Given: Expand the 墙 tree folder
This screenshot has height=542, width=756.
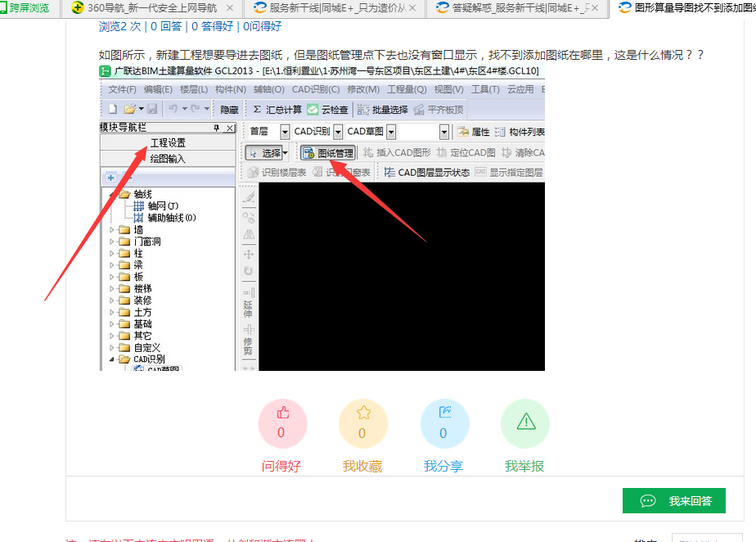Looking at the screenshot, I should coord(112,230).
